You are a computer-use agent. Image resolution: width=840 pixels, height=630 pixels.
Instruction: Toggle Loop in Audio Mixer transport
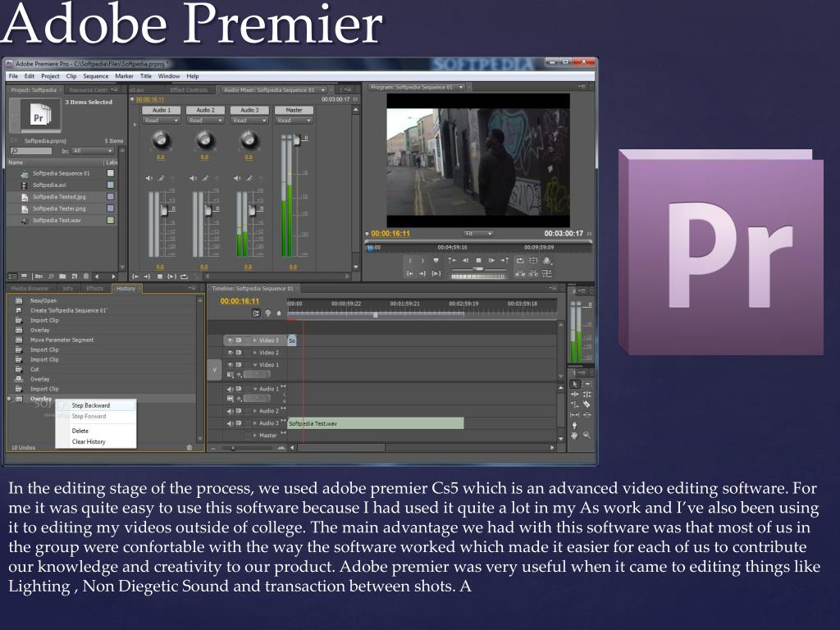click(x=185, y=276)
